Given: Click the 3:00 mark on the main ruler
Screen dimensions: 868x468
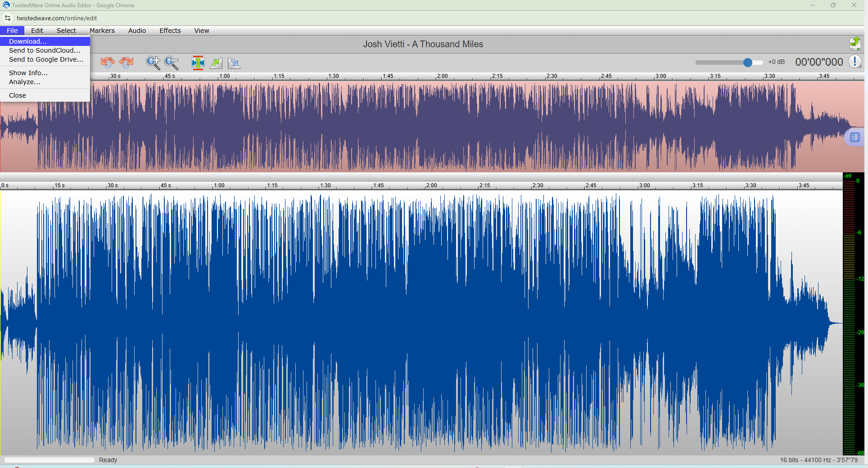Looking at the screenshot, I should [x=645, y=185].
